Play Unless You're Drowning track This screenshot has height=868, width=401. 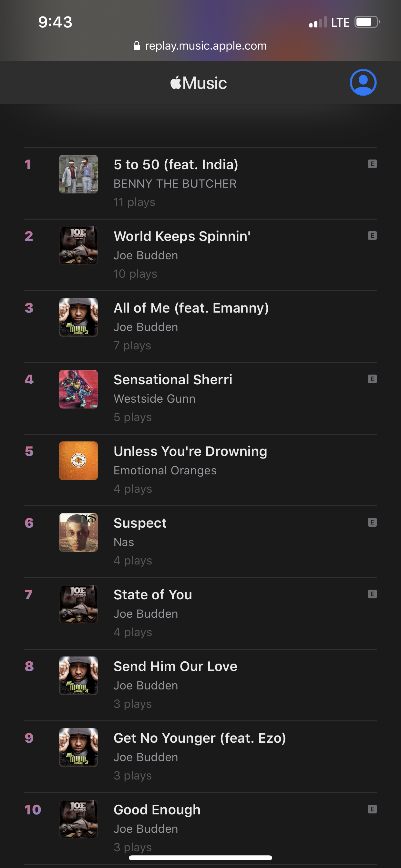click(x=190, y=451)
